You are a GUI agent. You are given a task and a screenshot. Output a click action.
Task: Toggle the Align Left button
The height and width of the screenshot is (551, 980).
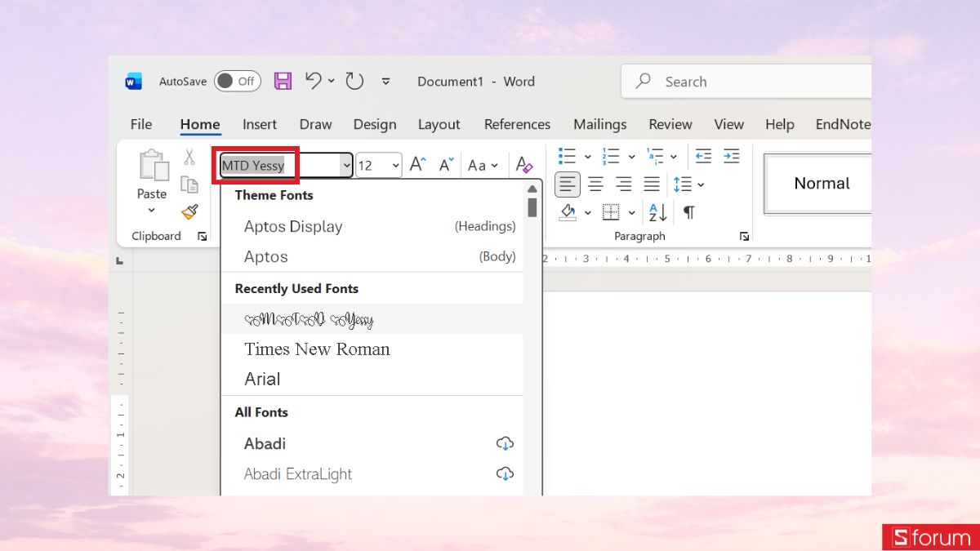(x=568, y=184)
